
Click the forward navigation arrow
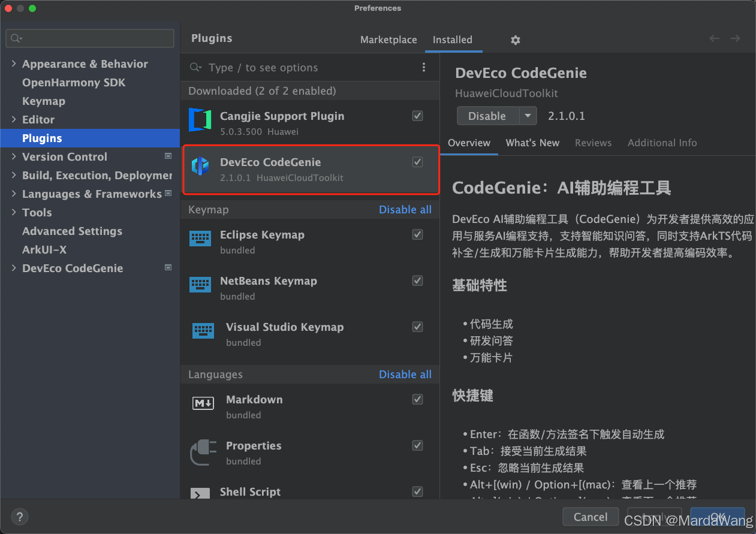(x=735, y=38)
